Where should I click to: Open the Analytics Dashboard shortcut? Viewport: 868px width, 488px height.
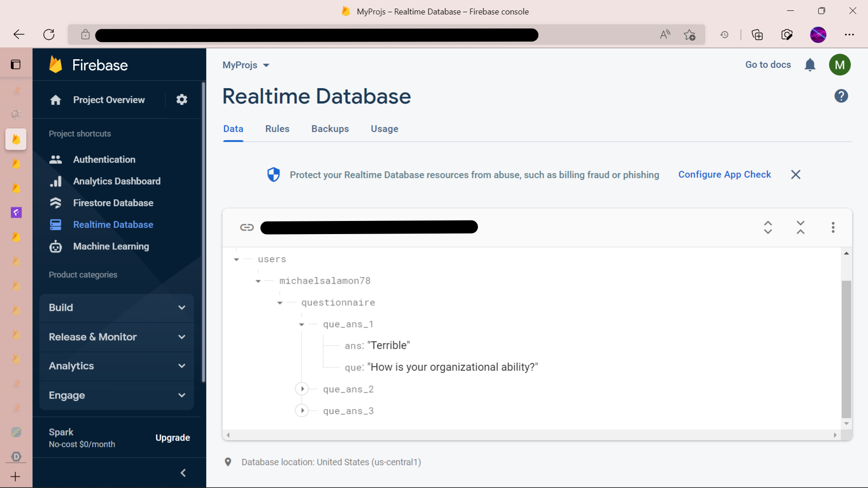pyautogui.click(x=117, y=181)
